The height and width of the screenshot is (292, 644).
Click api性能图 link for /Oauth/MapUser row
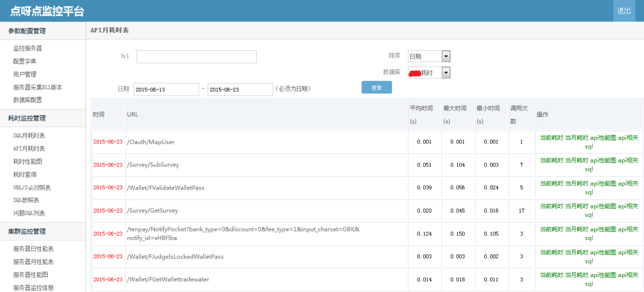pos(603,137)
